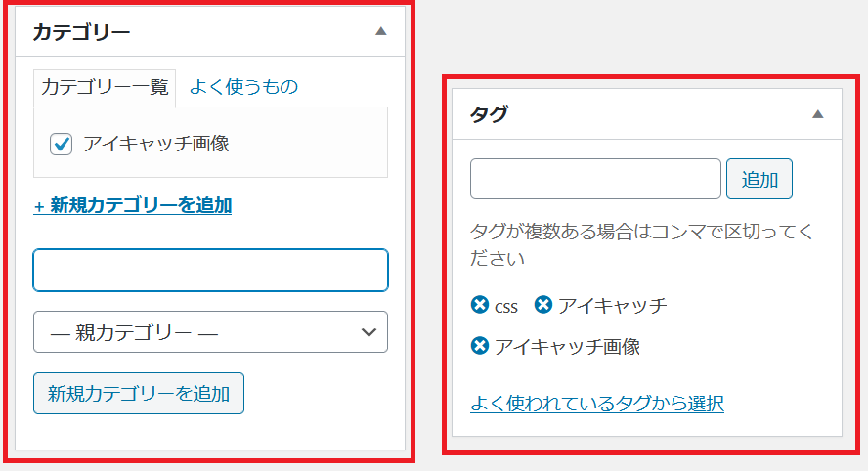Remove the css tag

tap(479, 306)
